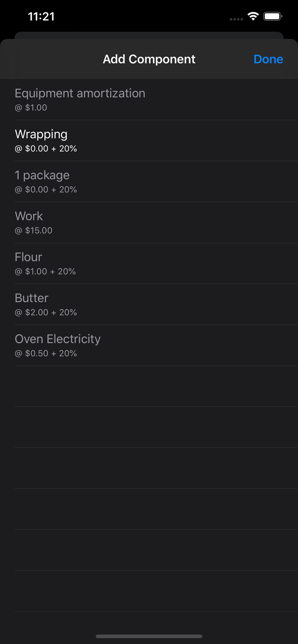Pick the Work component at $15.00
The height and width of the screenshot is (644, 298).
point(29,216)
